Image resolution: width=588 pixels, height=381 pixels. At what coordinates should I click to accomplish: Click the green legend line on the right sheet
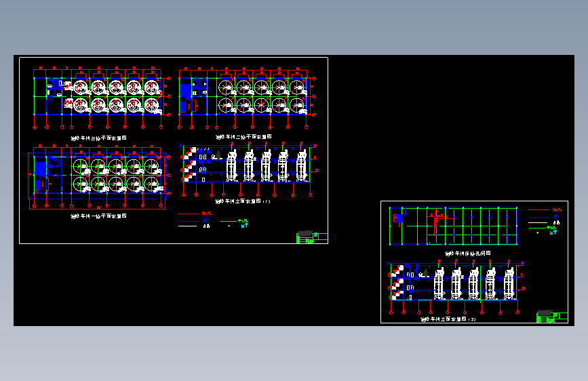[537, 228]
